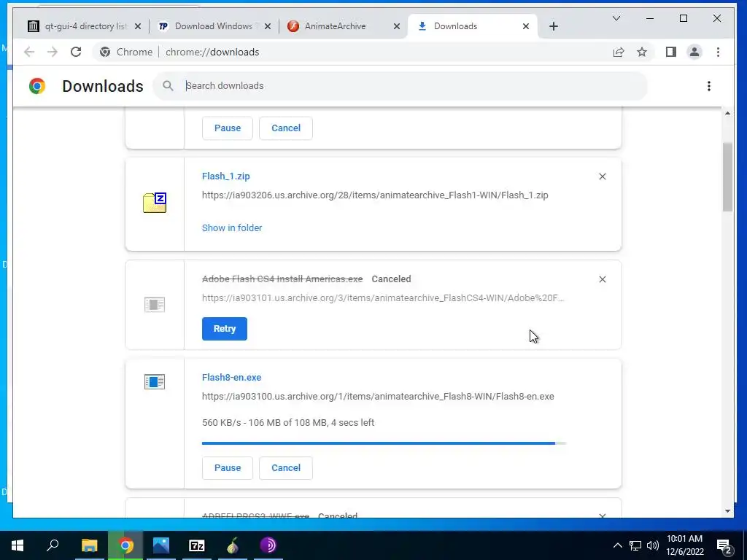
Task: Click the page vertical scrollbar thumb
Action: [x=727, y=177]
